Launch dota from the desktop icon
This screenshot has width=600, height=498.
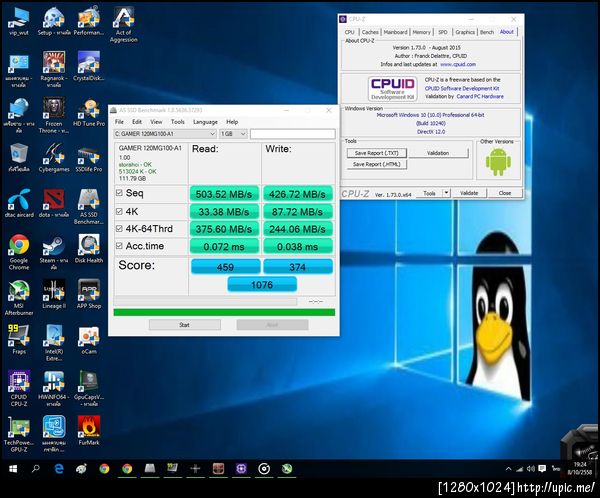54,203
